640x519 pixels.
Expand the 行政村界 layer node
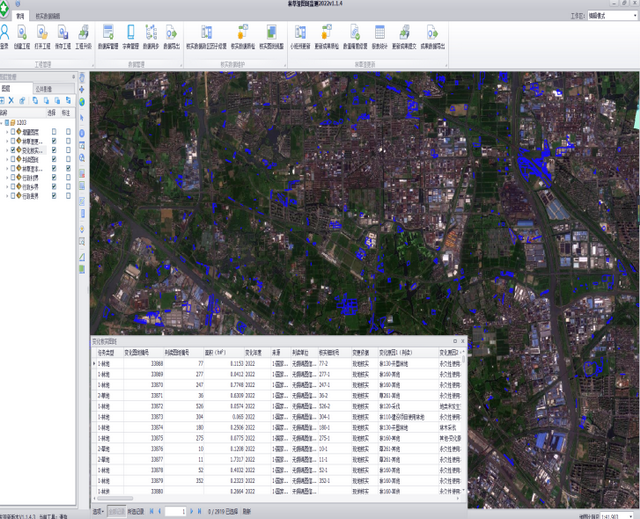[x=7, y=177]
